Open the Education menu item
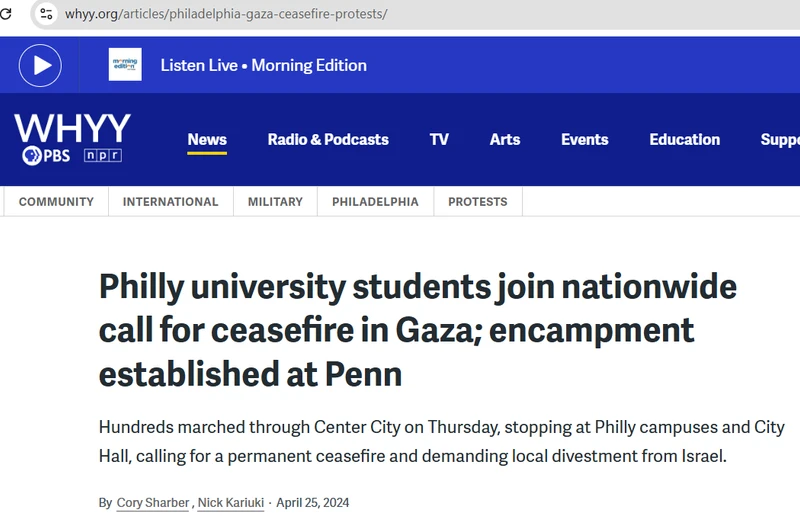The height and width of the screenshot is (526, 800). pos(685,140)
